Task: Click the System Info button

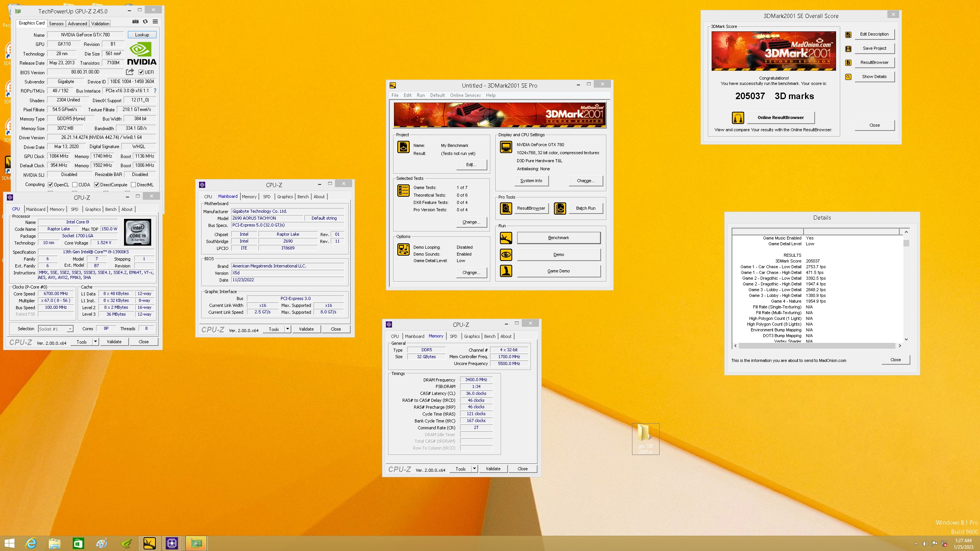Action: coord(531,181)
